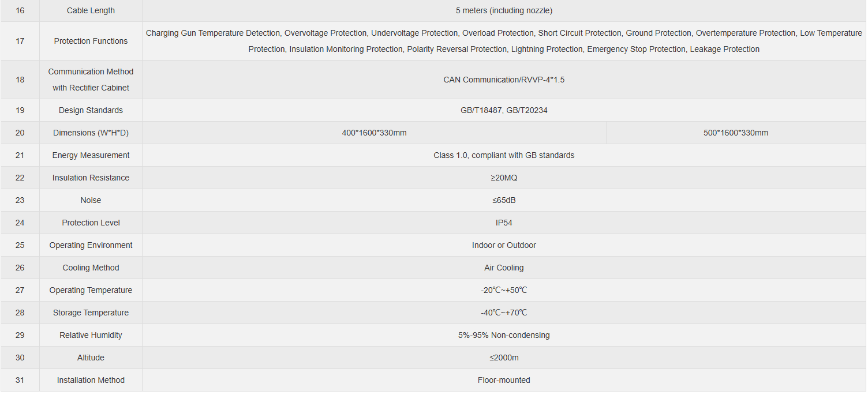
Task: Select the Cable Length label cell
Action: (x=91, y=10)
